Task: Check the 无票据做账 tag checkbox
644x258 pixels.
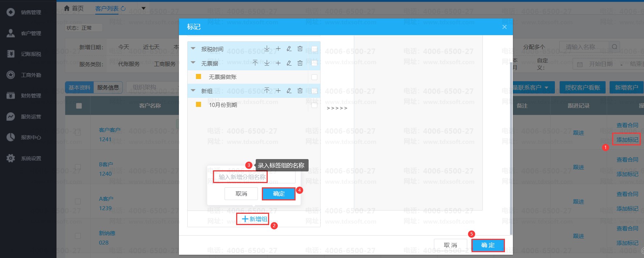Action: [x=314, y=77]
